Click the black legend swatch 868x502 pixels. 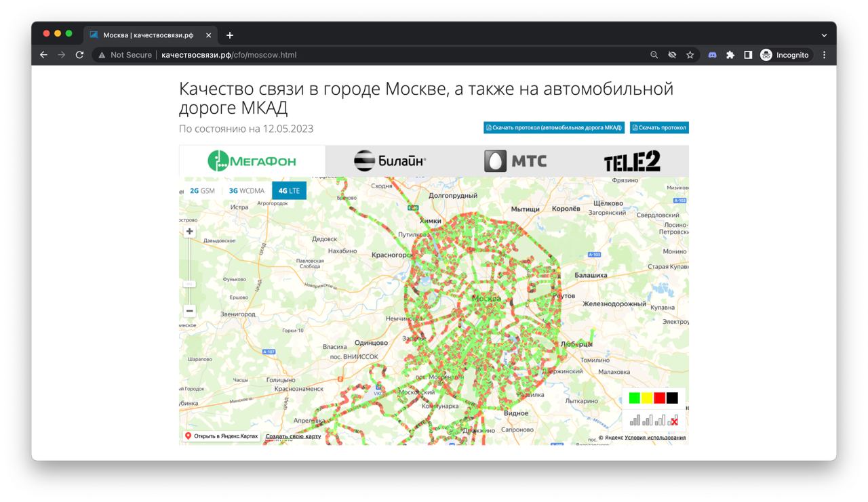(x=672, y=398)
